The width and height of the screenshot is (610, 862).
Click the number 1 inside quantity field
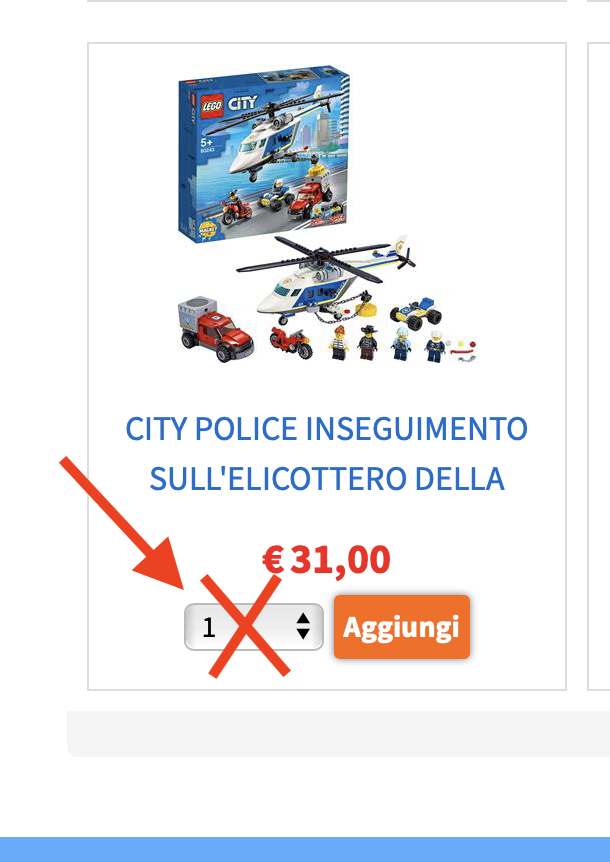(x=208, y=627)
